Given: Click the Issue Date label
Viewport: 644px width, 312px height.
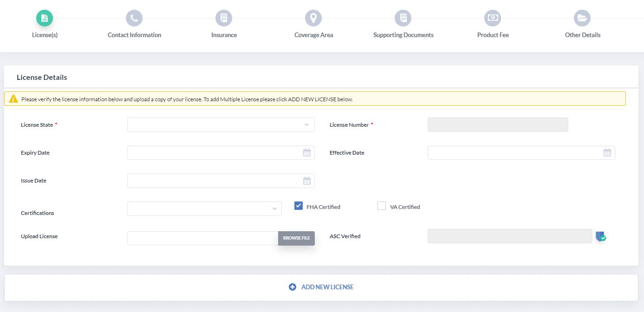Looking at the screenshot, I should (33, 181).
